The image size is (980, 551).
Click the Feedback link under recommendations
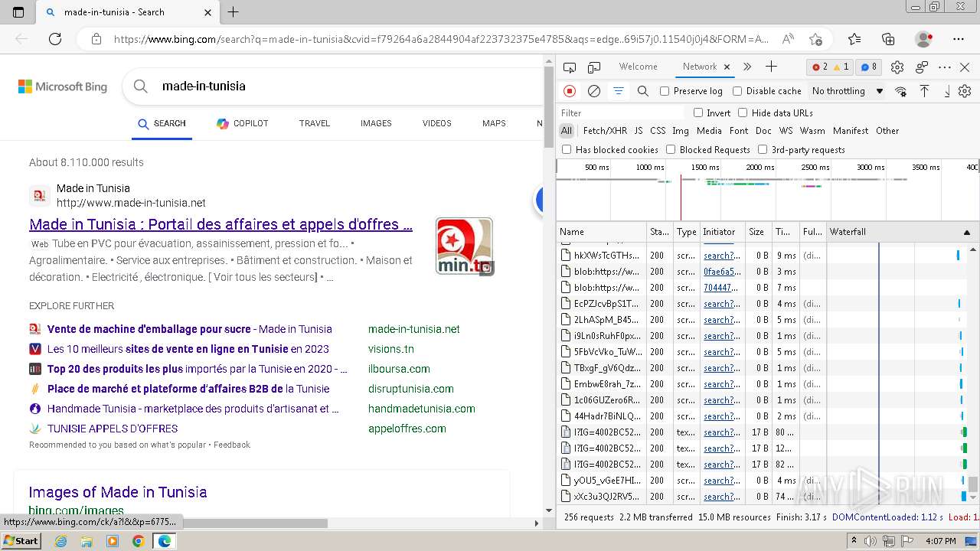point(232,445)
